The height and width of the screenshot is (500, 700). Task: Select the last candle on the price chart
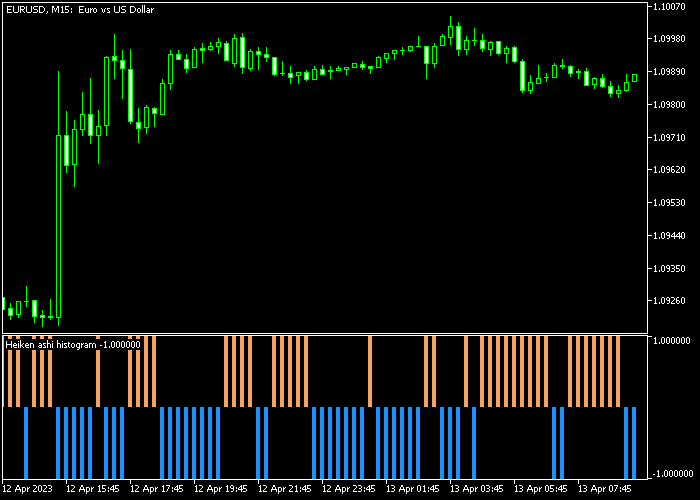(x=634, y=78)
